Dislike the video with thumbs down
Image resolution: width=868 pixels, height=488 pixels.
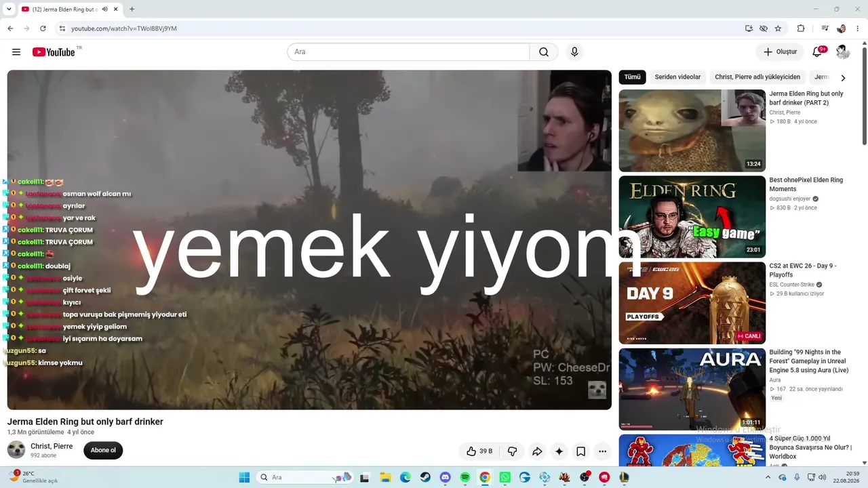point(513,451)
